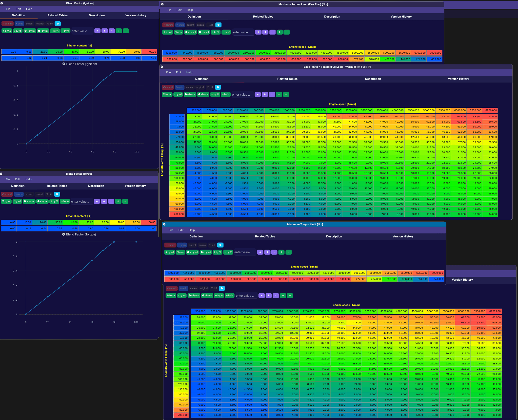
Task: Toggle 'original' view in Blend Factor (Ignition)
Action: point(40,24)
